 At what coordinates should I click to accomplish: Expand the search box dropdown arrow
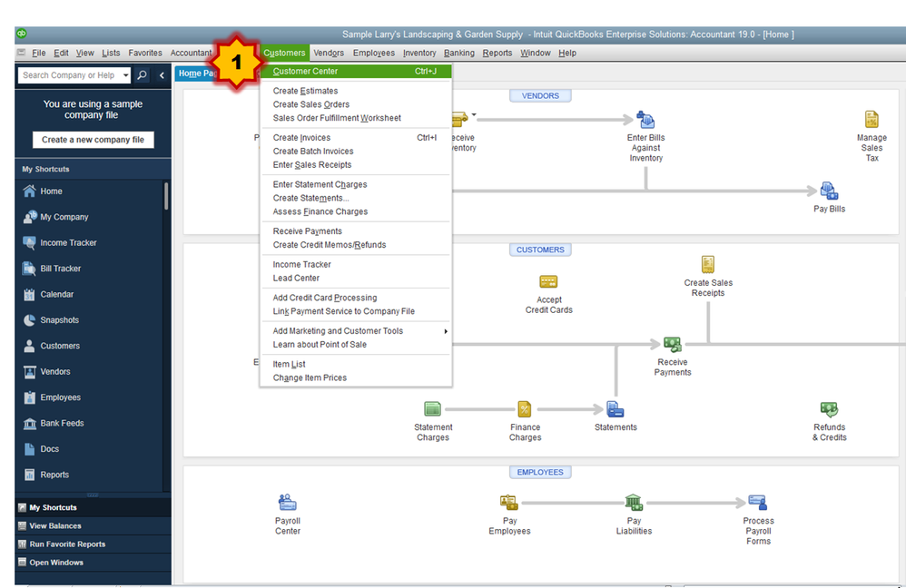click(x=125, y=75)
